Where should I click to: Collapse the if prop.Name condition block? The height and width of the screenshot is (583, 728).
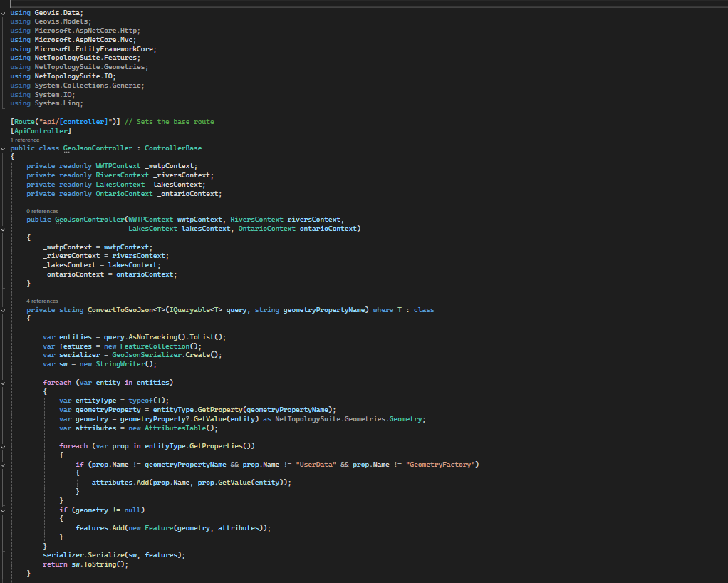[x=4, y=465]
